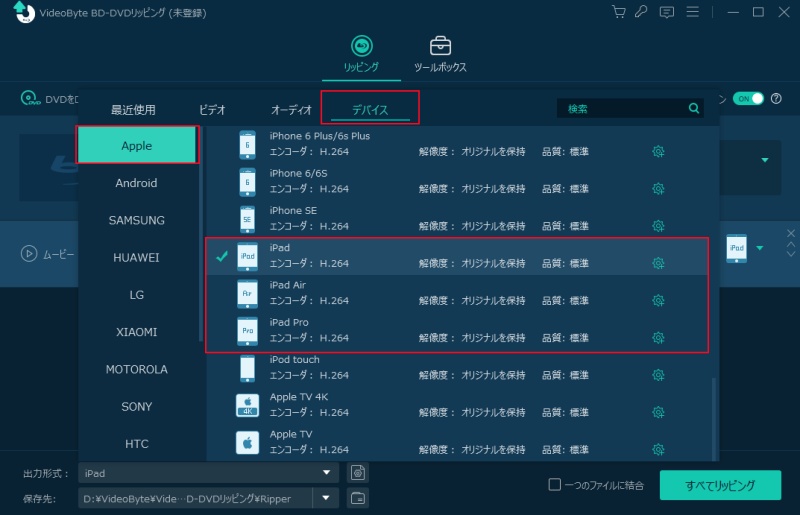
Task: Click the 保存先 path field
Action: click(195, 498)
